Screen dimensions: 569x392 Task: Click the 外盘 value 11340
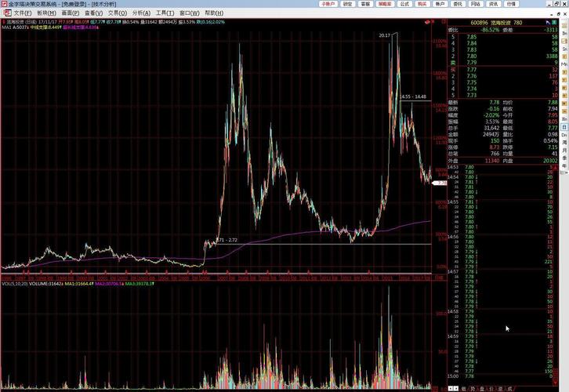(492, 161)
